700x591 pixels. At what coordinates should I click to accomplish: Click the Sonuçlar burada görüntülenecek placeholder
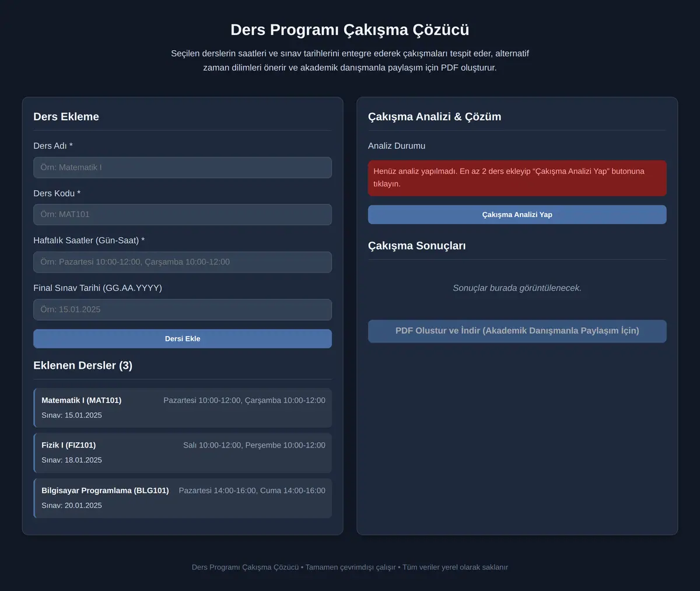click(x=517, y=288)
